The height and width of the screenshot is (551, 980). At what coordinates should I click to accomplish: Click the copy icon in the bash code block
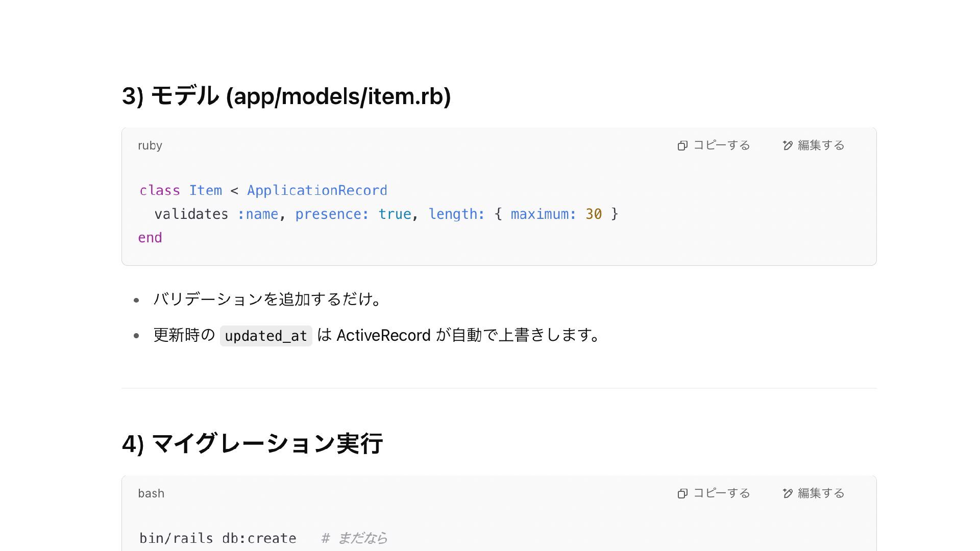(x=682, y=494)
